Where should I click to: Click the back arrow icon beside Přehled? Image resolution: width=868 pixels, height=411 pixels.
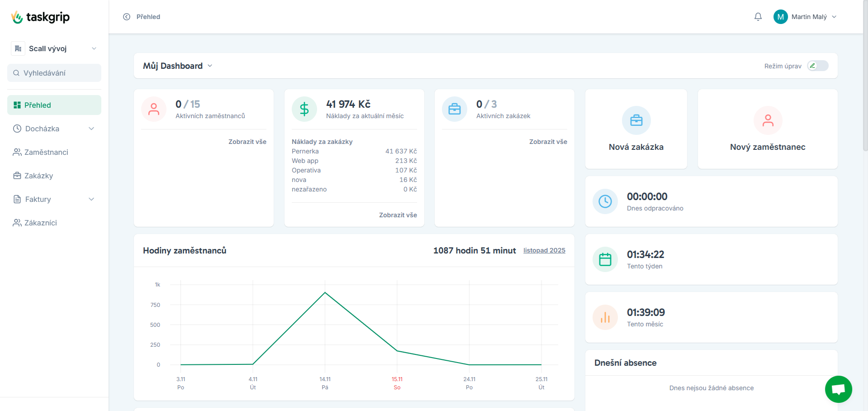[x=127, y=17]
